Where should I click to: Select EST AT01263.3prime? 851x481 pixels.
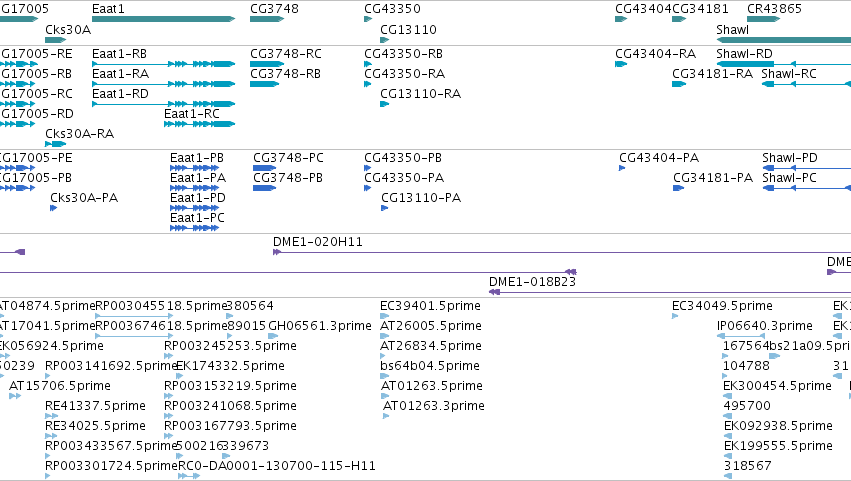pyautogui.click(x=434, y=407)
